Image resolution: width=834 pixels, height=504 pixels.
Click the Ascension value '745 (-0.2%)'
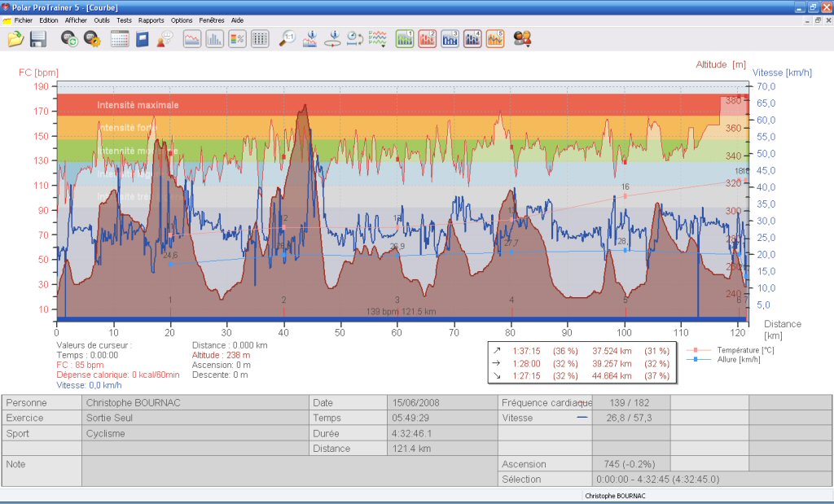(630, 464)
